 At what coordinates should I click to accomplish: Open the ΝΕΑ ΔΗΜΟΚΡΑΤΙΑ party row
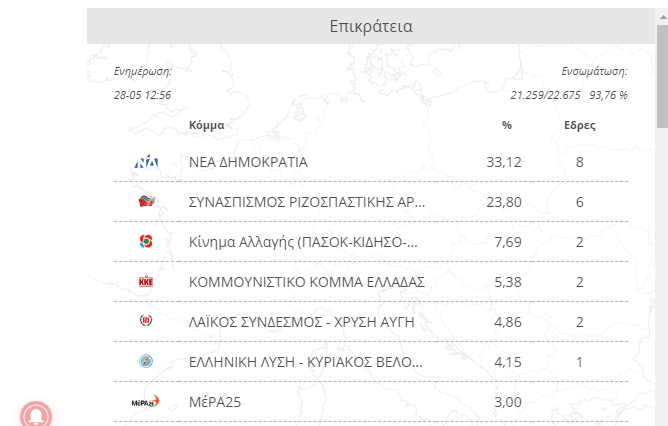click(248, 162)
